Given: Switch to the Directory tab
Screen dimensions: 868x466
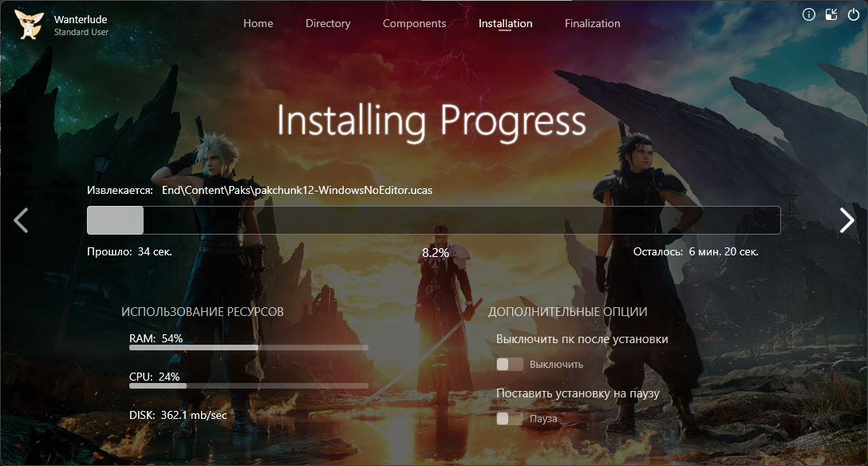Looking at the screenshot, I should [328, 23].
